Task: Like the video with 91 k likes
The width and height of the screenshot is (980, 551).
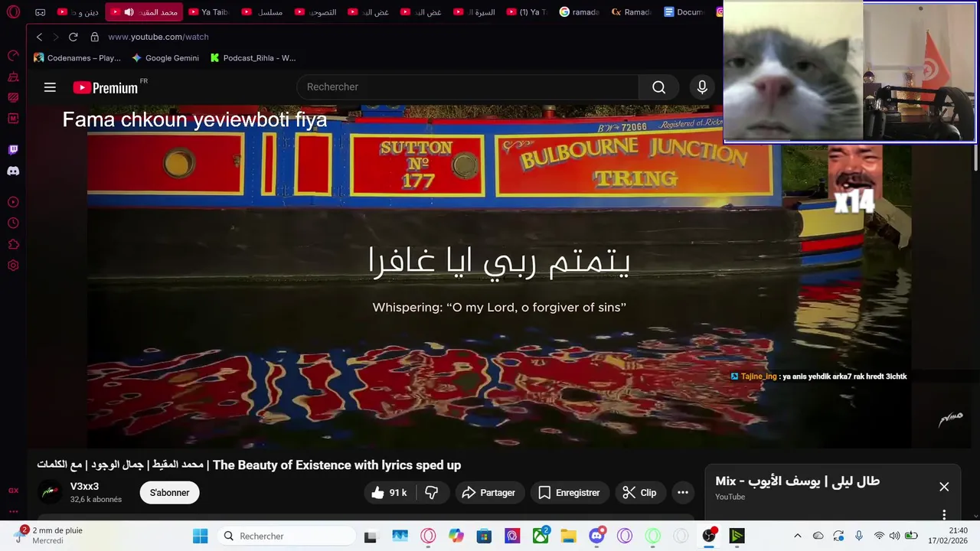Action: pos(389,493)
